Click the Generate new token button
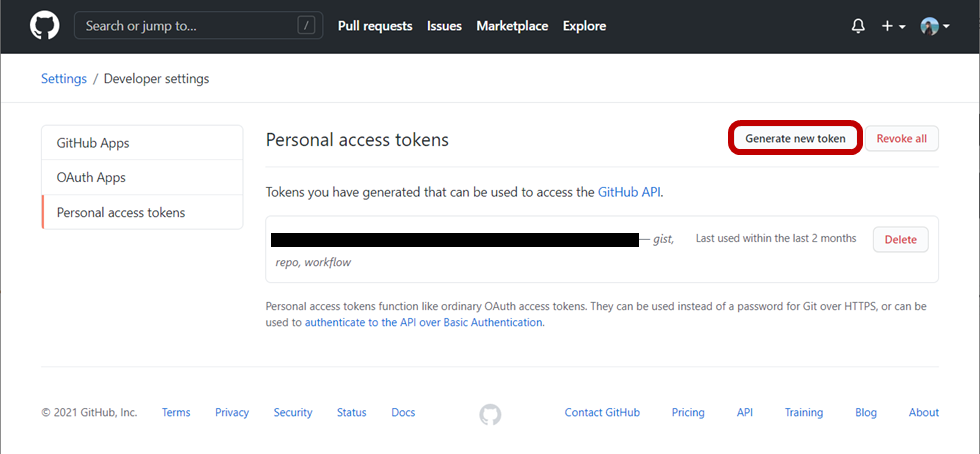Screen dimensions: 980x454 click(795, 139)
